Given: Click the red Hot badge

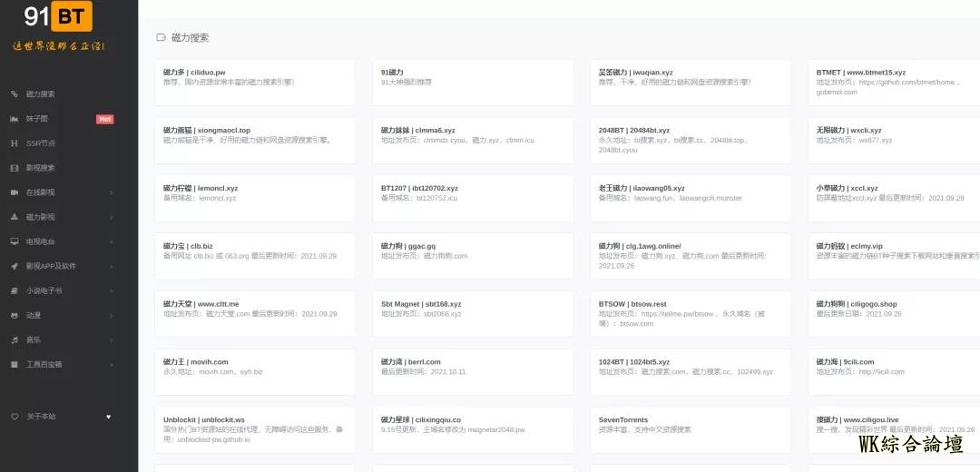Looking at the screenshot, I should click(105, 119).
